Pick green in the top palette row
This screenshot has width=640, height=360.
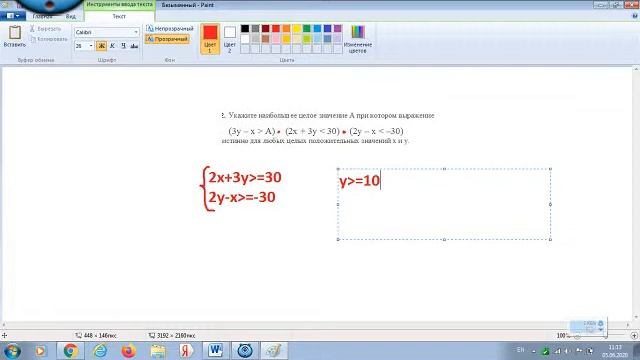(x=307, y=28)
